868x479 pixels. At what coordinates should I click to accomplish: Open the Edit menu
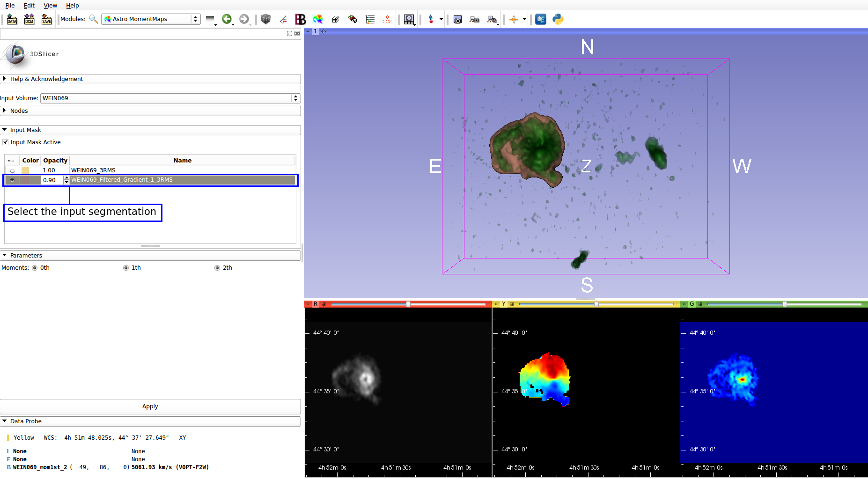click(29, 5)
